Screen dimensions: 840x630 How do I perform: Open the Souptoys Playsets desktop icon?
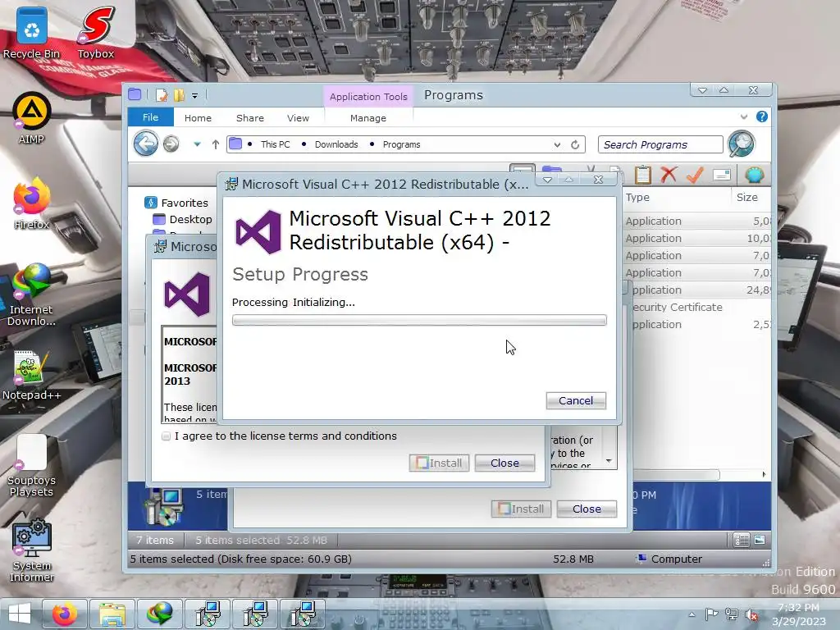click(x=32, y=466)
